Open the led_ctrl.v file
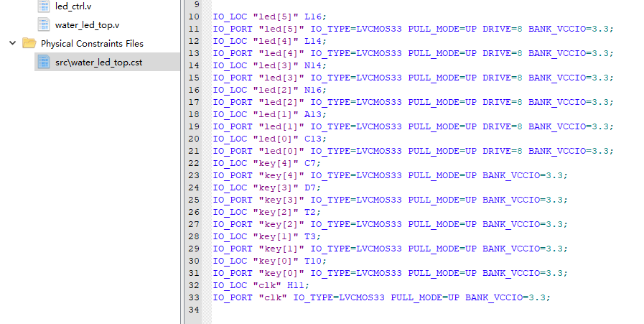 (x=73, y=6)
